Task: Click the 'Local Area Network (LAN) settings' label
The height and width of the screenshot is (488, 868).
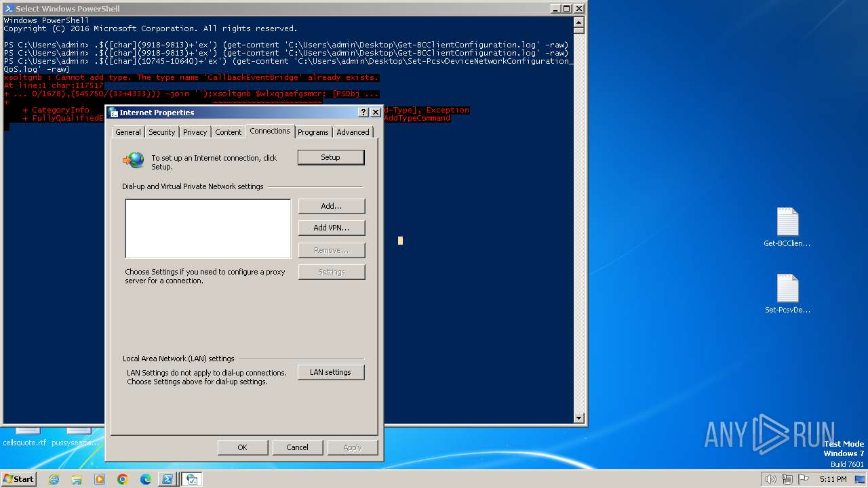Action: 178,359
